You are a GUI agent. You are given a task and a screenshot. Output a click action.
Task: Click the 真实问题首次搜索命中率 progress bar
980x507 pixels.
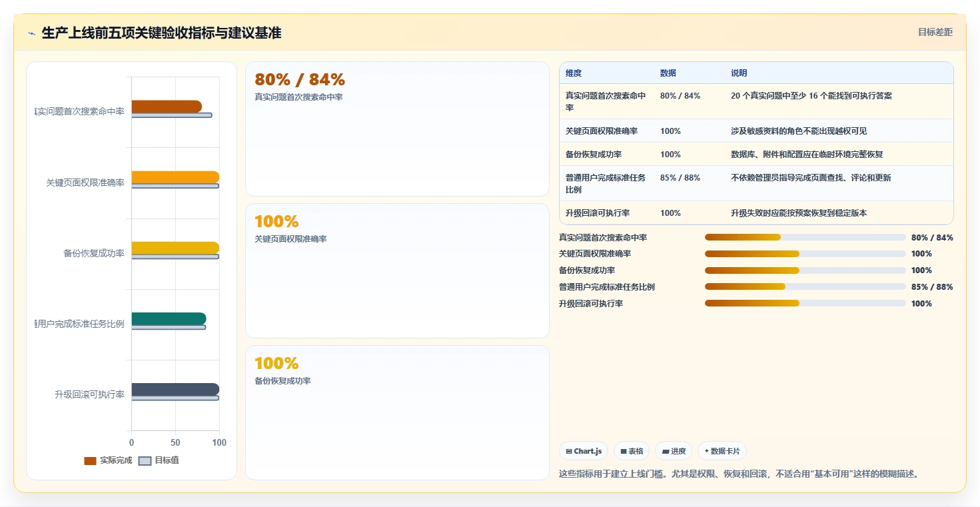point(805,237)
